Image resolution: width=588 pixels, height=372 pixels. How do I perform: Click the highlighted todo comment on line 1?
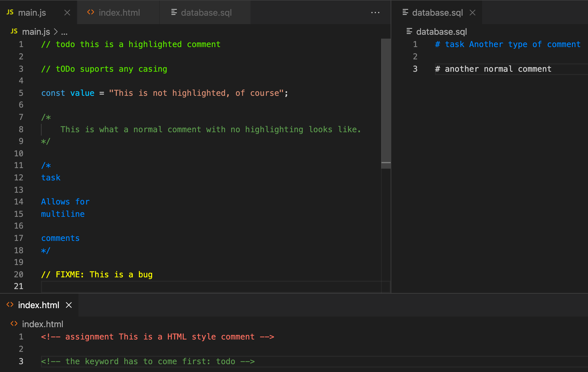pyautogui.click(x=131, y=44)
